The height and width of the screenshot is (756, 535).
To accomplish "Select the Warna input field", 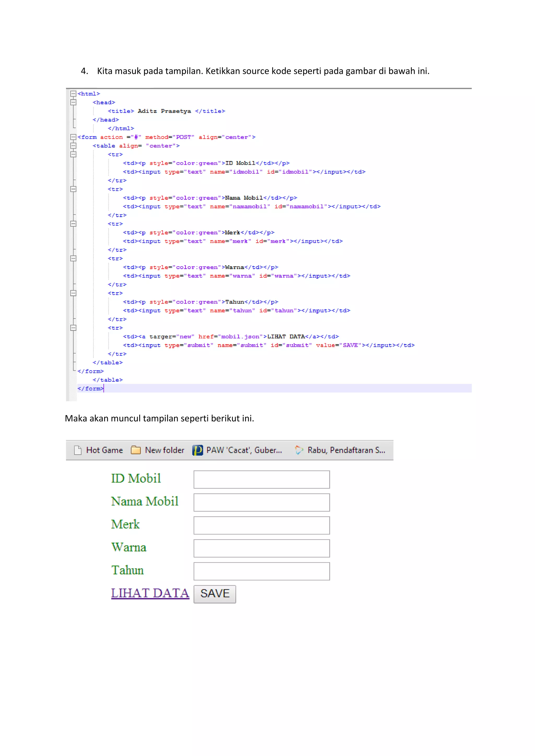I will pyautogui.click(x=261, y=548).
